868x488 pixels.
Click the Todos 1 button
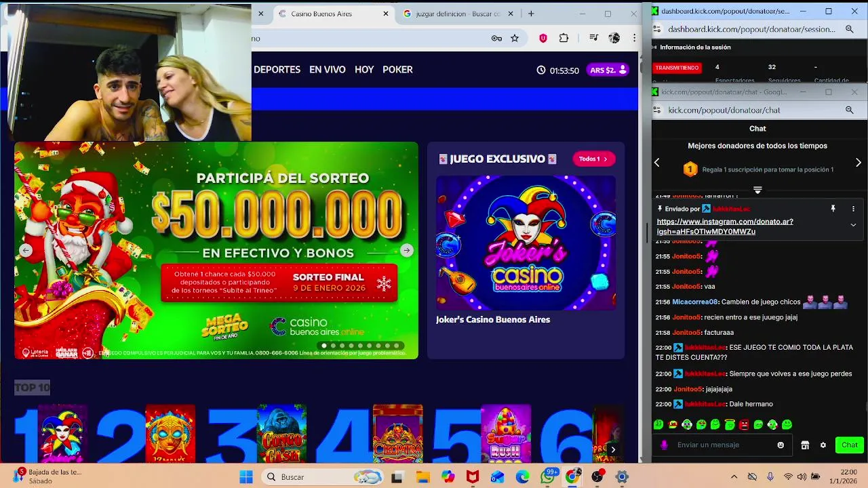(x=594, y=159)
